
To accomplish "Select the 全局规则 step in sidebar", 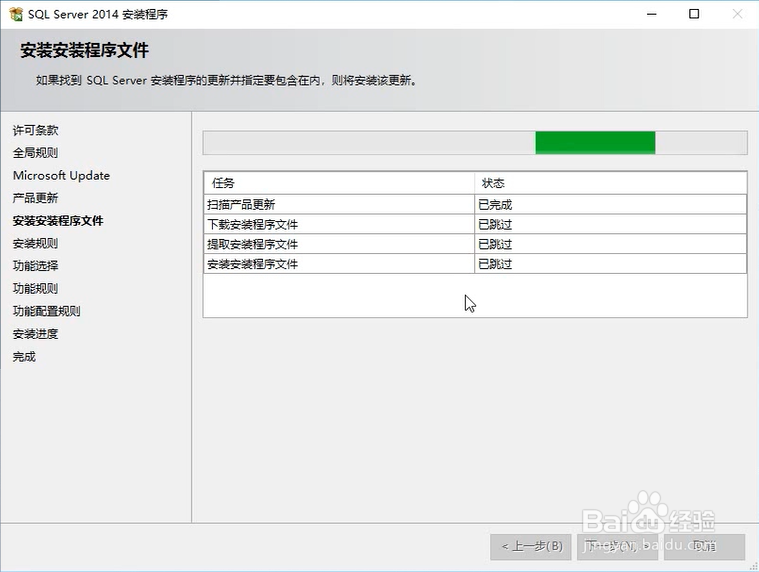I will coord(35,153).
